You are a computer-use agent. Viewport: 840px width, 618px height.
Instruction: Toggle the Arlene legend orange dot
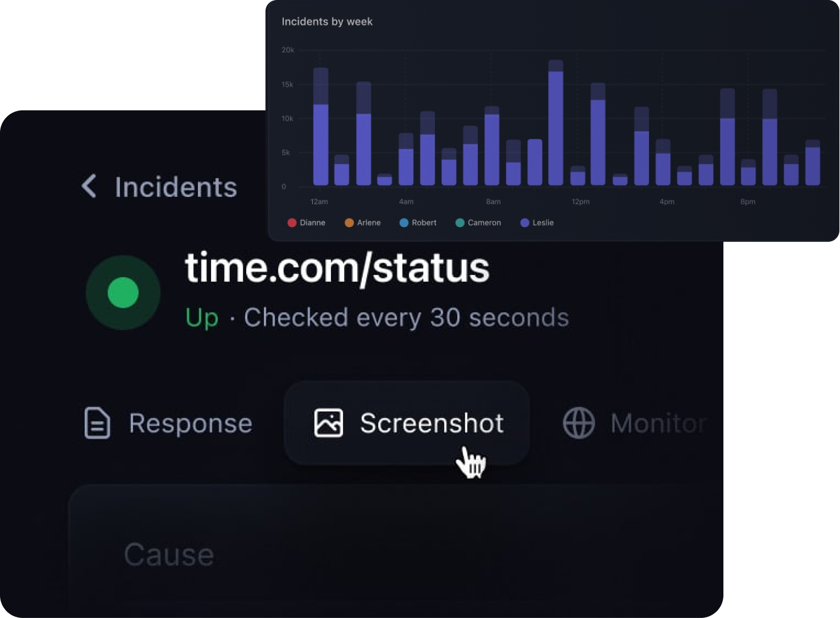(349, 223)
